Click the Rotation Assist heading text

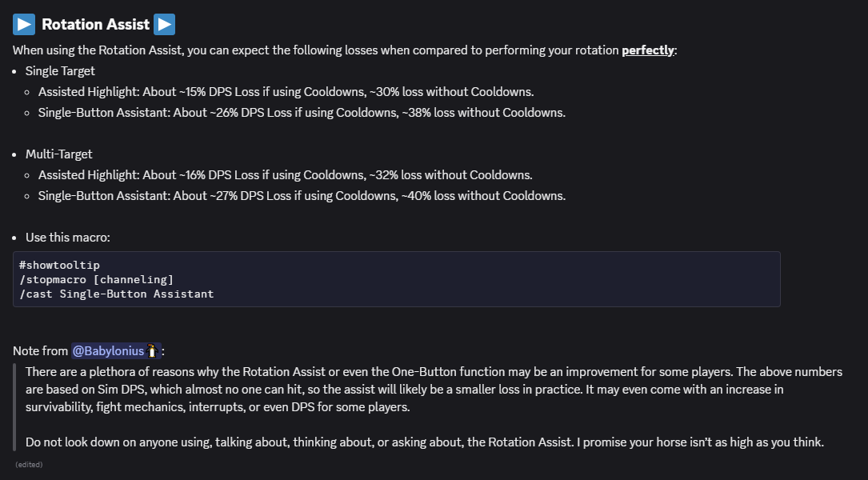95,24
